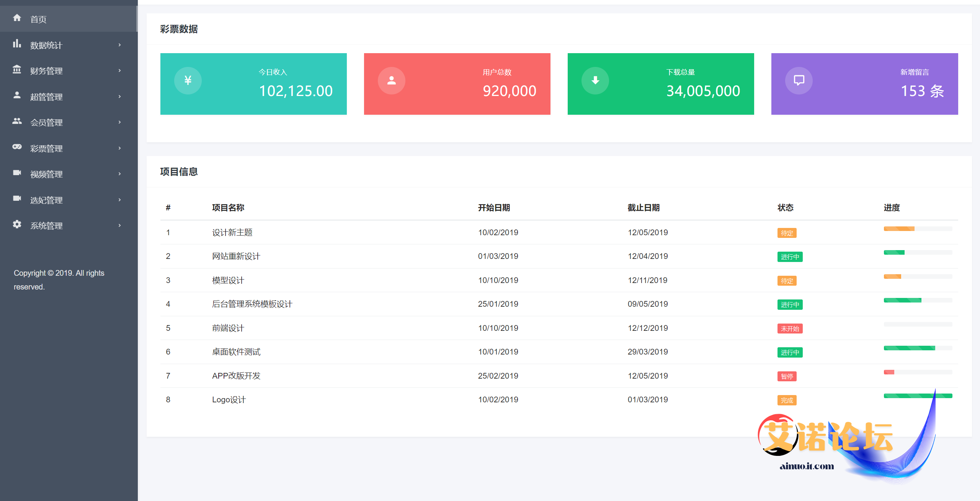Click the home icon beside 首页
Viewport: 980px width, 501px height.
coord(17,18)
